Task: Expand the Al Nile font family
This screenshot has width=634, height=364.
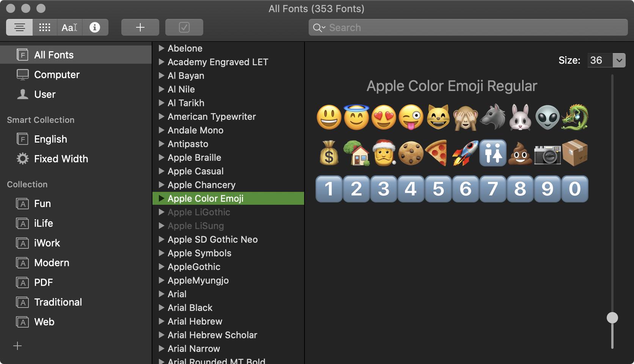Action: click(x=162, y=89)
